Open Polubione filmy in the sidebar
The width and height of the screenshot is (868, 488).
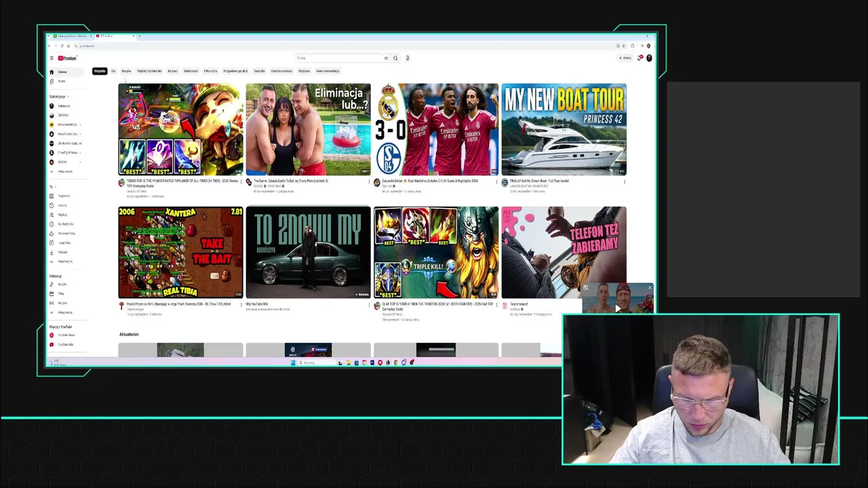[65, 234]
